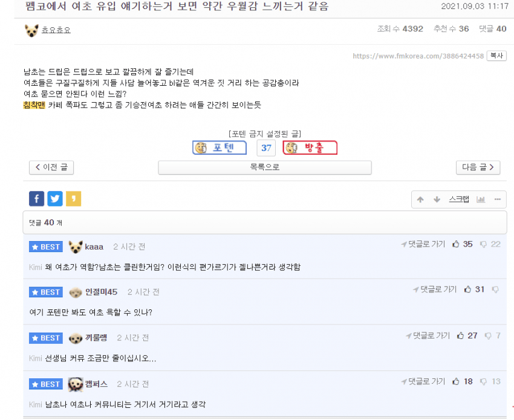Image resolution: width=514 pixels, height=420 pixels.
Task: Downvote 끼룰랭's comment thumbs-down
Action: point(488,336)
